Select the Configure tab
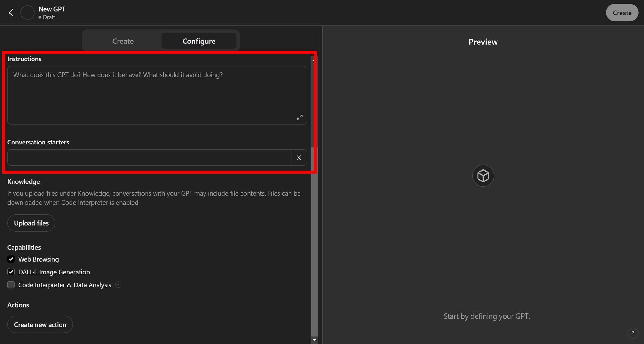 (x=199, y=41)
